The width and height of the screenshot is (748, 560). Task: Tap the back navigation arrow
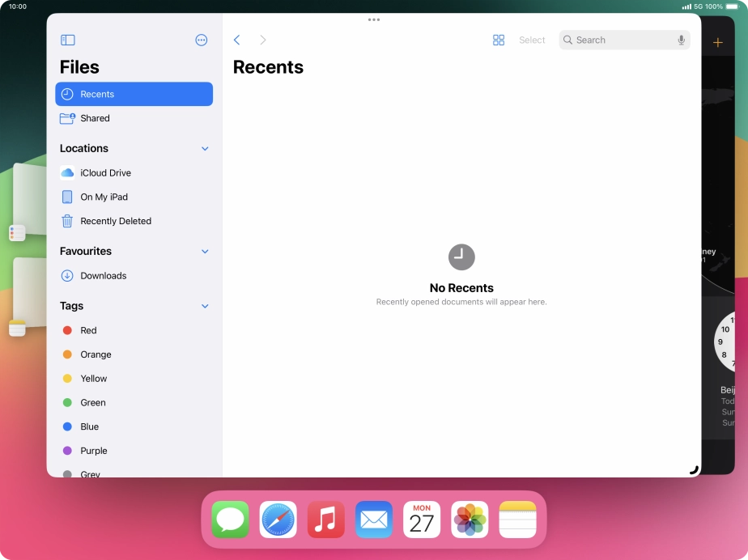pyautogui.click(x=236, y=40)
